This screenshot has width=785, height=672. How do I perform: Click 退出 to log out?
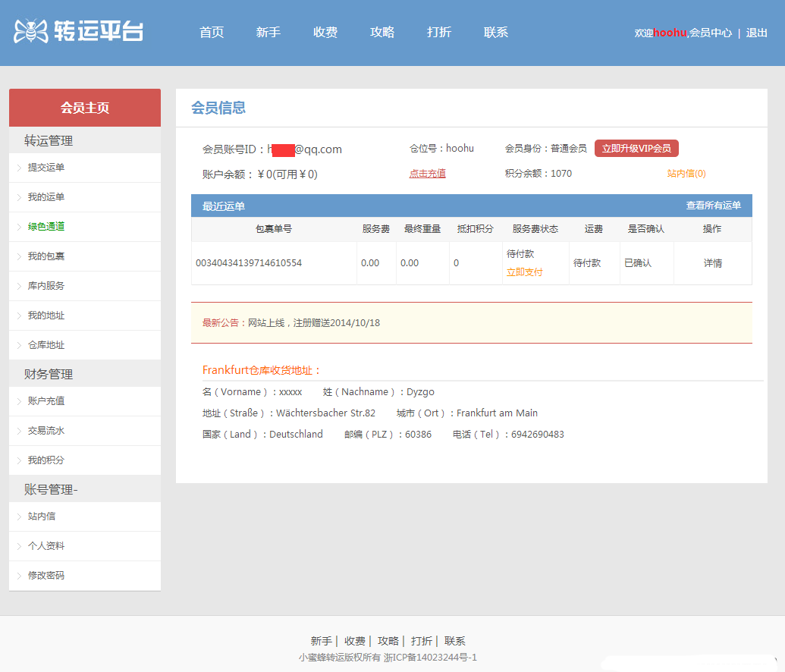click(756, 33)
